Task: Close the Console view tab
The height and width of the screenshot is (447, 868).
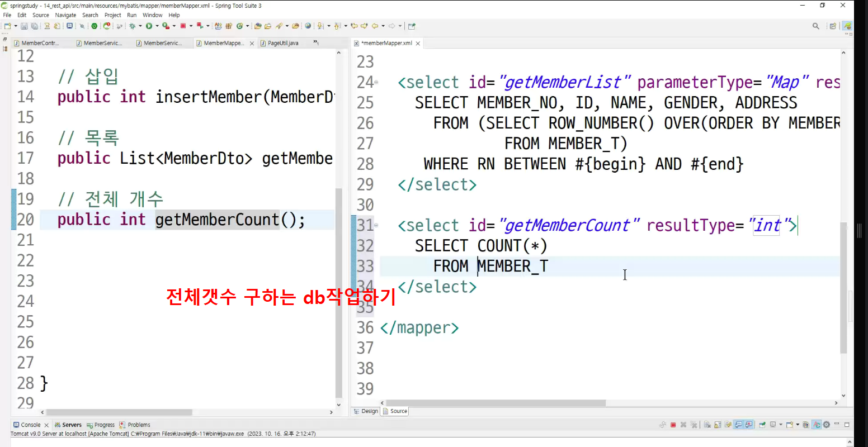Action: [x=46, y=425]
